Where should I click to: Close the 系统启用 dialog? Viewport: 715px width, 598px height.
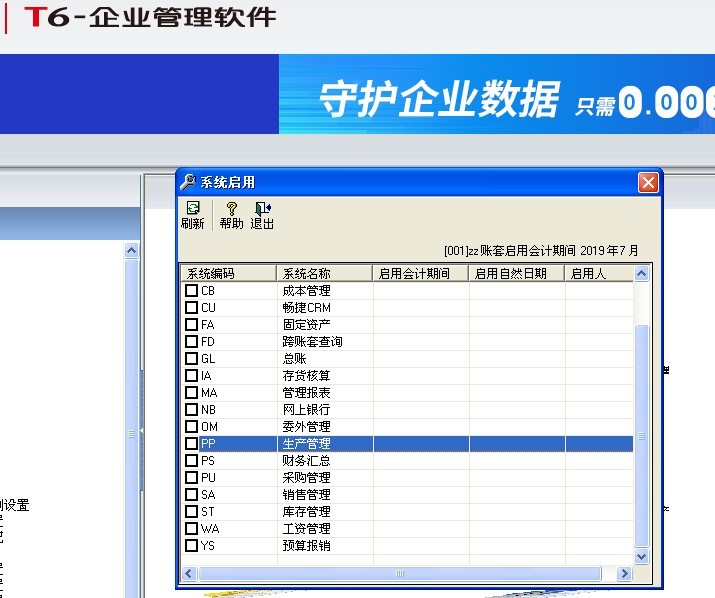pos(648,182)
